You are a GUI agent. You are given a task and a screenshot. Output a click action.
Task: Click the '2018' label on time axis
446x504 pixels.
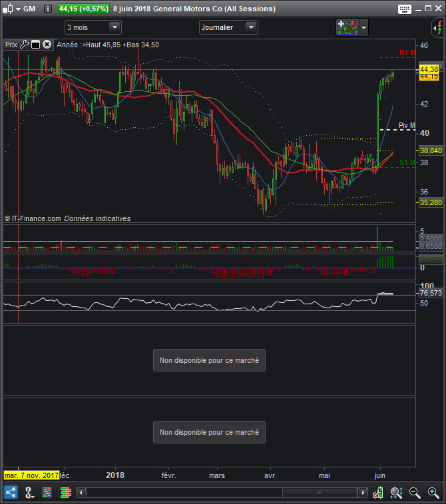pyautogui.click(x=115, y=475)
